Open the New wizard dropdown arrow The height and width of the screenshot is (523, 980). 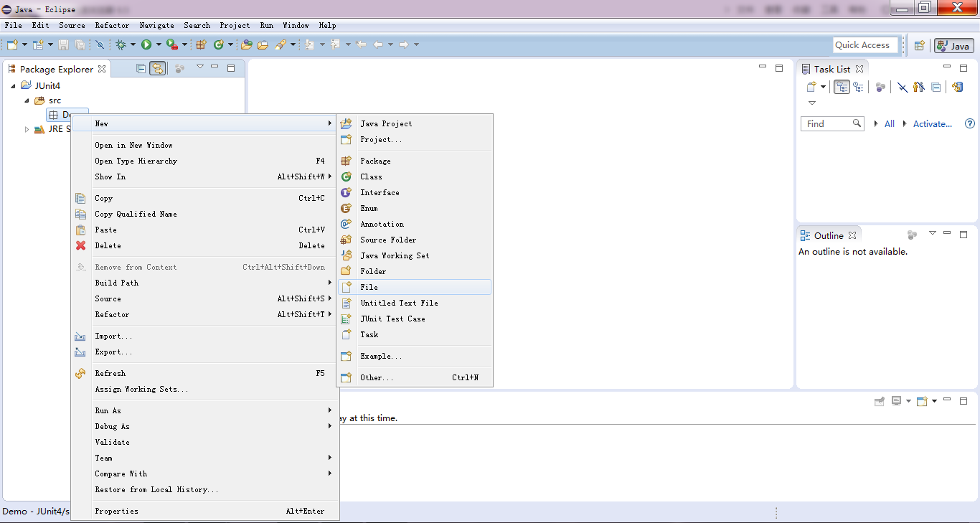[x=24, y=44]
